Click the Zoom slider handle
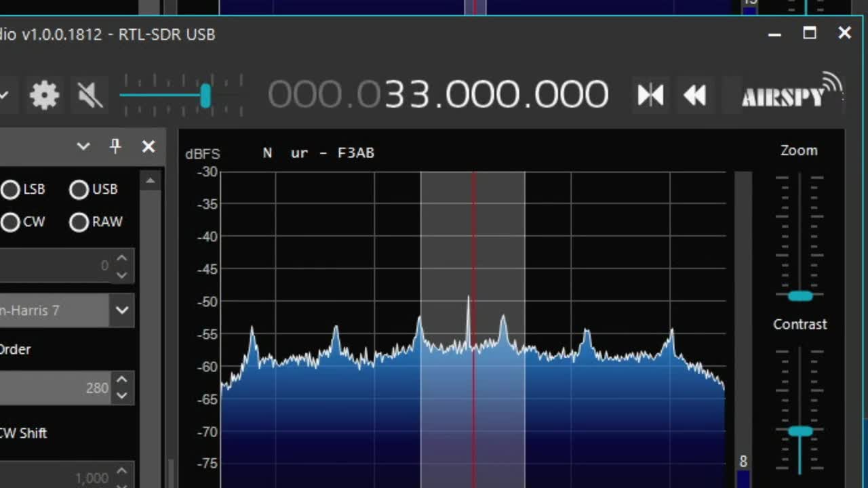 coord(800,296)
